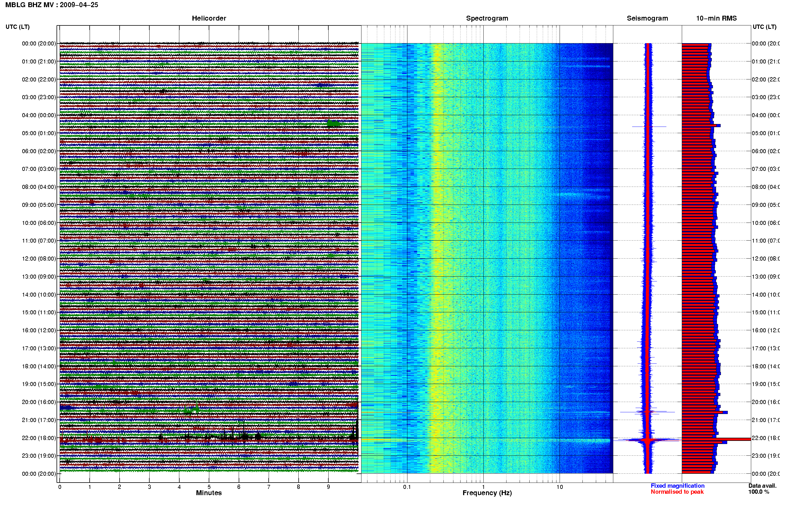Click the left '17:00 (13:00)' time label
Screen dimensions: 812x508
click(39, 348)
